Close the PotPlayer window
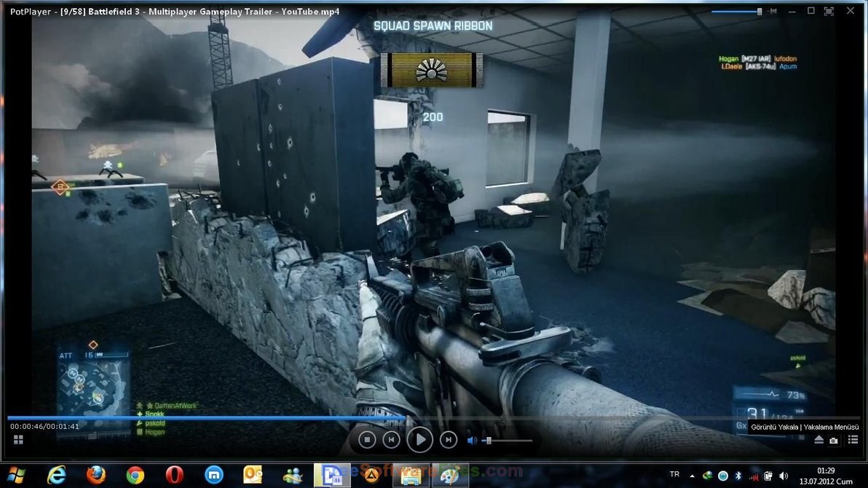This screenshot has width=868, height=488. 851,11
